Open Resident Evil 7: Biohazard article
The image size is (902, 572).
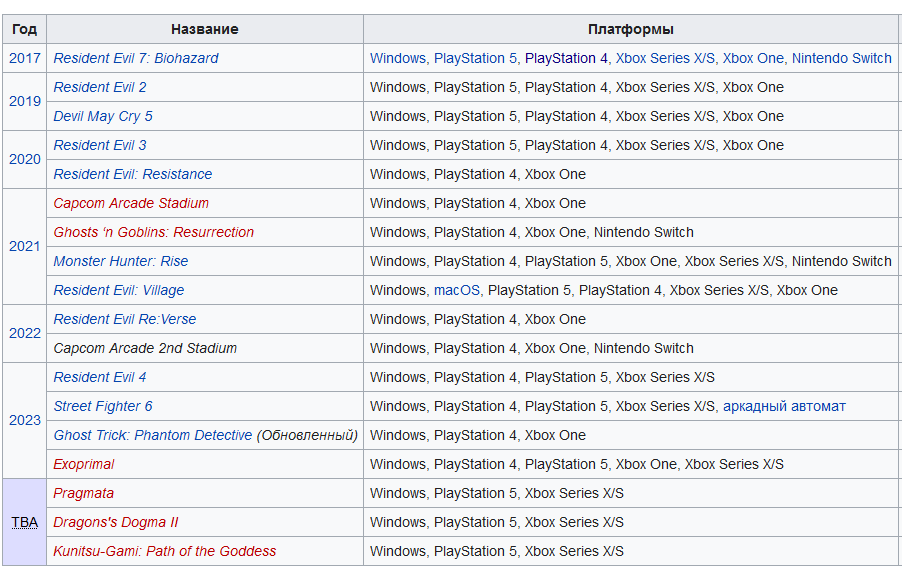tap(136, 58)
